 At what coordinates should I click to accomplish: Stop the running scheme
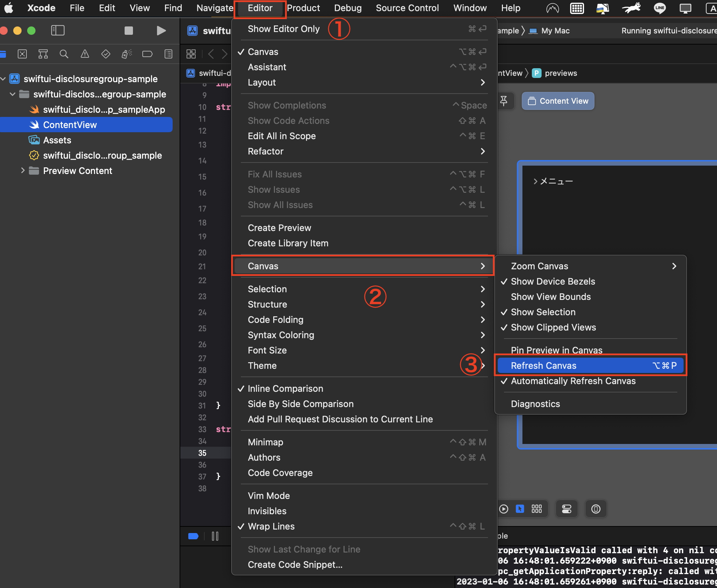pyautogui.click(x=129, y=31)
